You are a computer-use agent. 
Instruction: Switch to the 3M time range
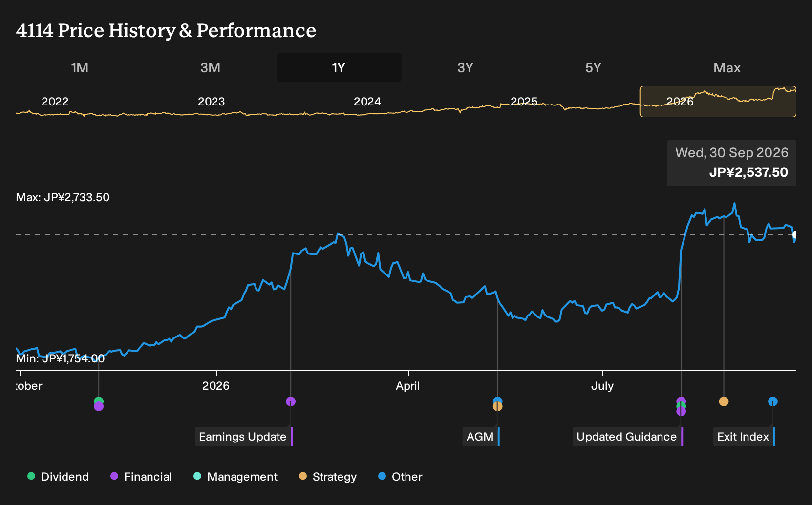click(x=210, y=67)
